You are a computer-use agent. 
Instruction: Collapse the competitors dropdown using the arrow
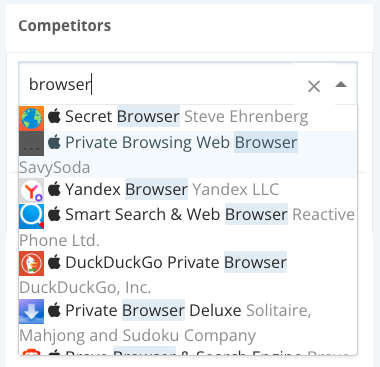click(x=341, y=85)
